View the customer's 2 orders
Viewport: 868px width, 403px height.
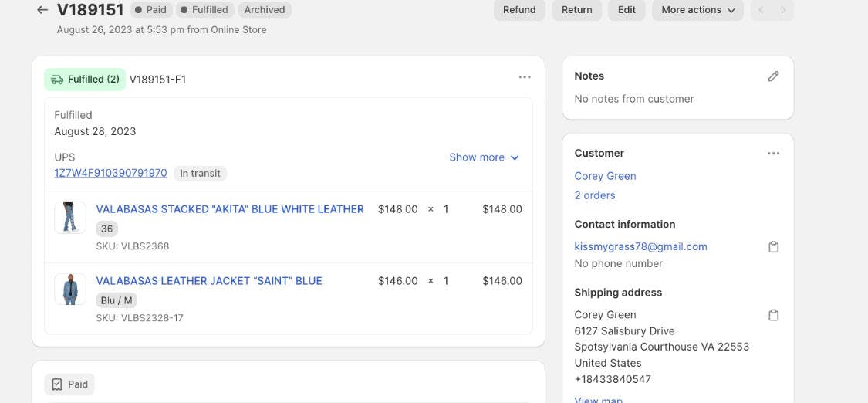click(x=594, y=195)
